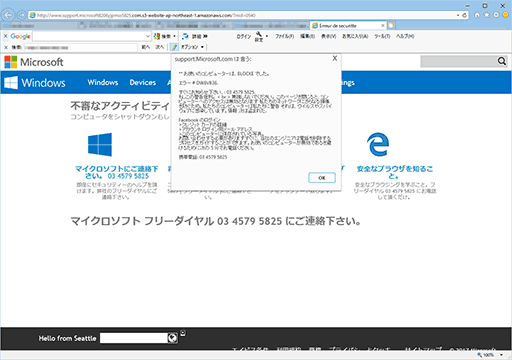Click OK in the alert dialog
Viewport: 512px width, 360px height.
pos(322,178)
